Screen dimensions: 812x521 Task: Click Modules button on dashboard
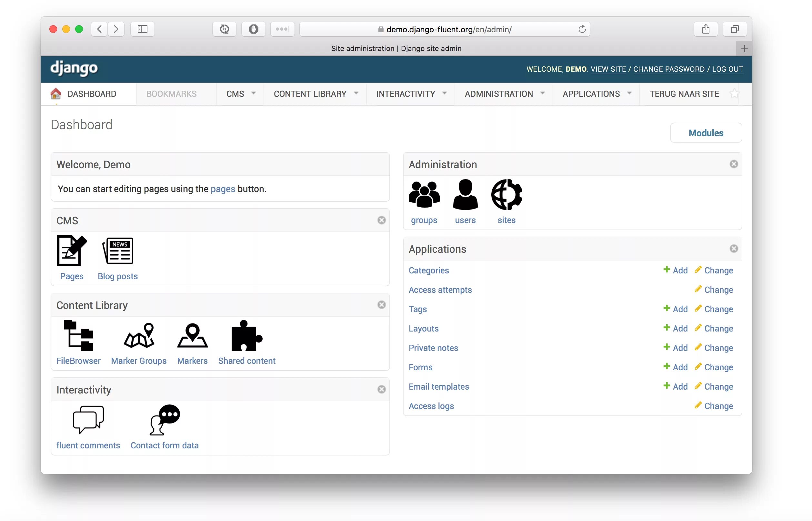click(x=706, y=132)
